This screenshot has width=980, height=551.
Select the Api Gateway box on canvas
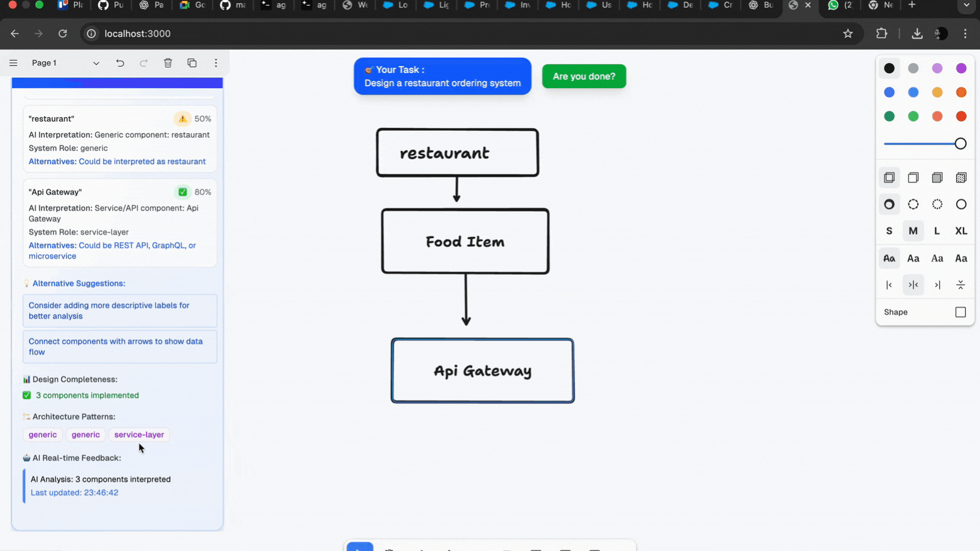482,371
